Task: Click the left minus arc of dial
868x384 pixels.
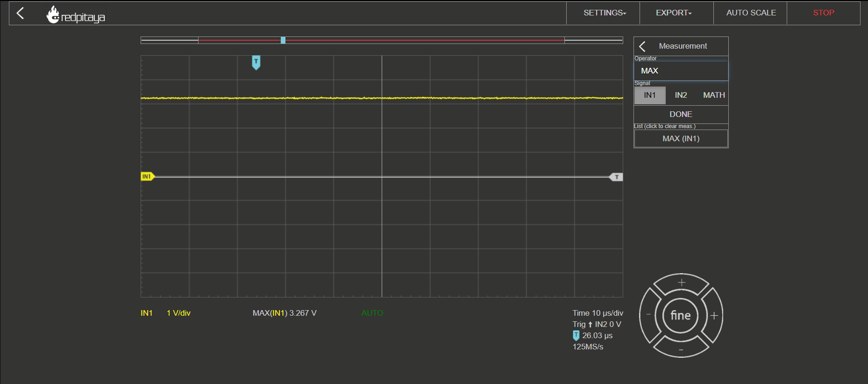Action: [x=648, y=315]
